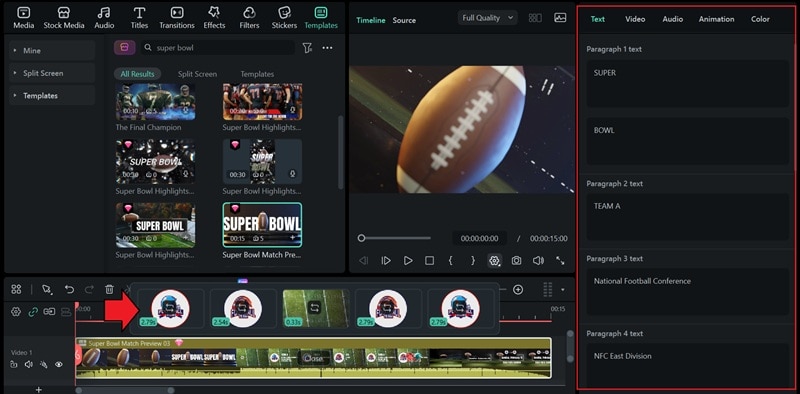
Task: Edit the National Football Conference text field
Action: coord(687,292)
